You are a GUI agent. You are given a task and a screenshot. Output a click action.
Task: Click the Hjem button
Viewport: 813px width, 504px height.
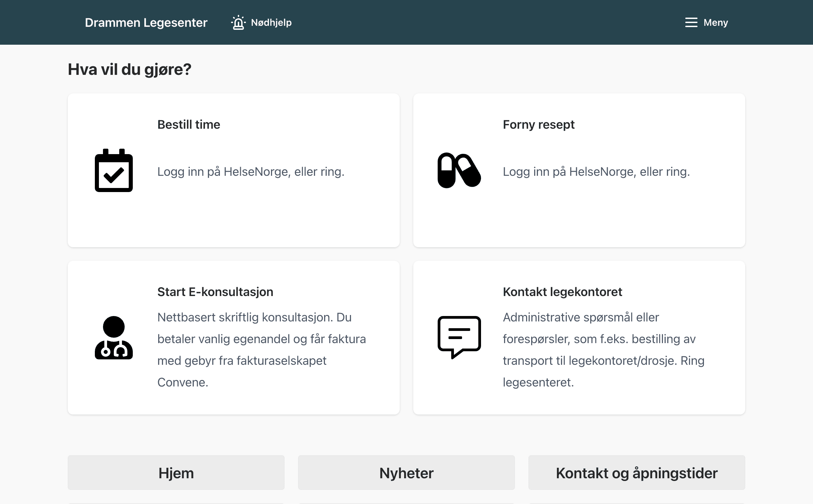(176, 473)
